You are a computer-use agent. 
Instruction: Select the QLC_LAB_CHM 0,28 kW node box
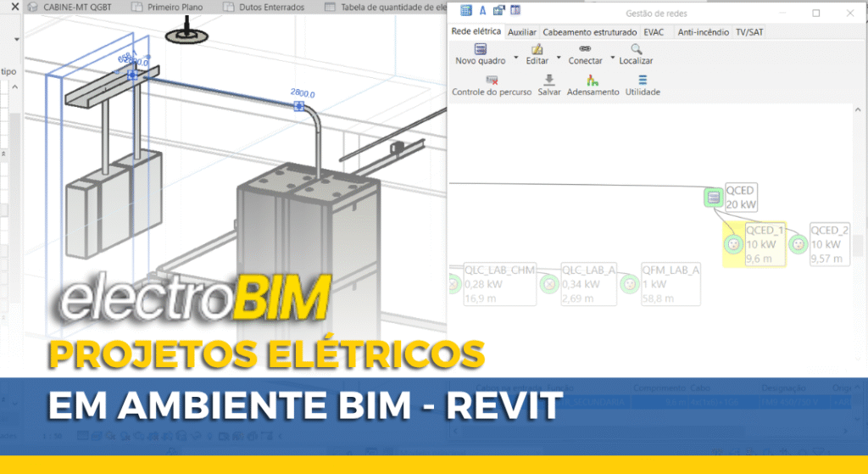point(500,284)
